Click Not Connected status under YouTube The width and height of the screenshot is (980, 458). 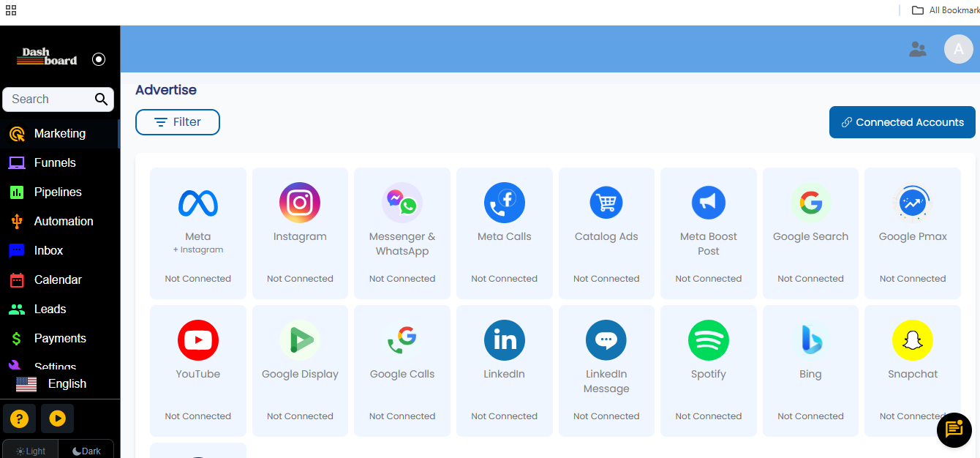pos(197,416)
